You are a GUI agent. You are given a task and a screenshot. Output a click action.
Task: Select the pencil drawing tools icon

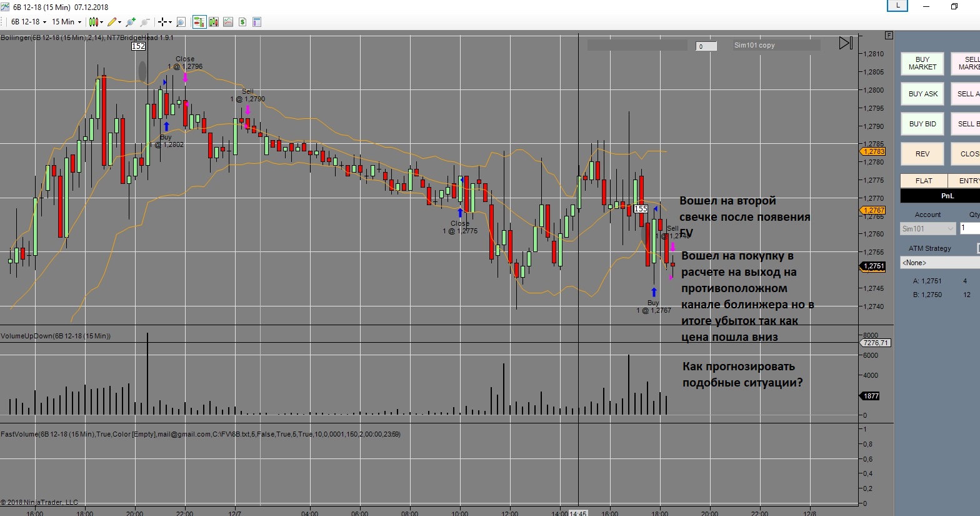(112, 22)
